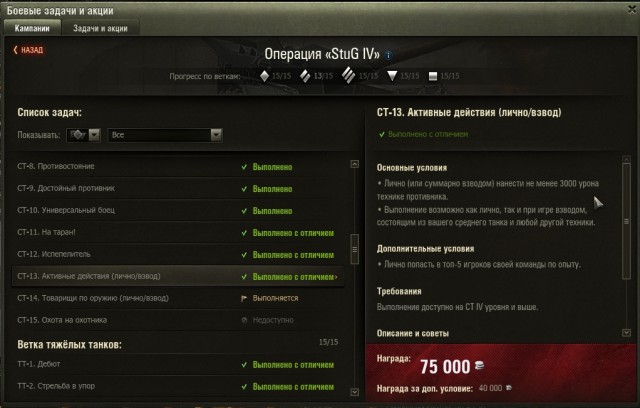Click the info icon beside Операция StuG IV
640x408 pixels.
pos(389,55)
